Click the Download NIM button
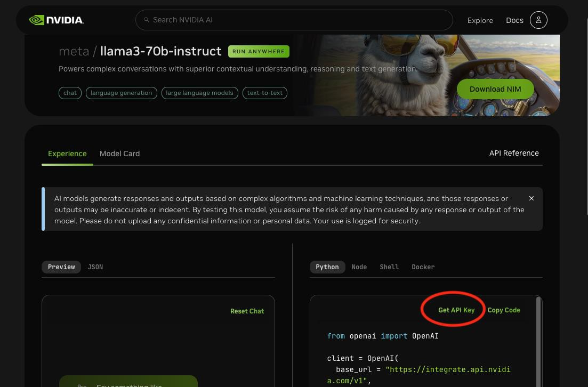The height and width of the screenshot is (387, 588). tap(495, 89)
